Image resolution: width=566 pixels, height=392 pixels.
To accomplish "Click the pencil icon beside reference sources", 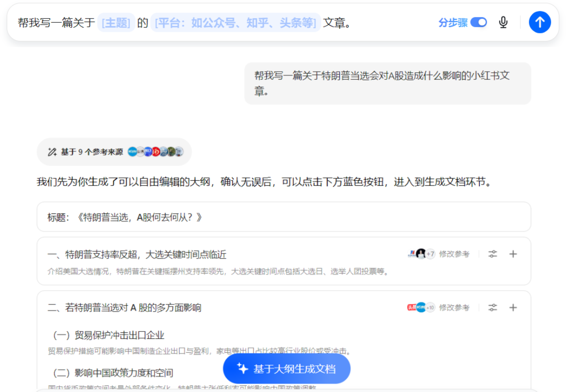I will 52,152.
